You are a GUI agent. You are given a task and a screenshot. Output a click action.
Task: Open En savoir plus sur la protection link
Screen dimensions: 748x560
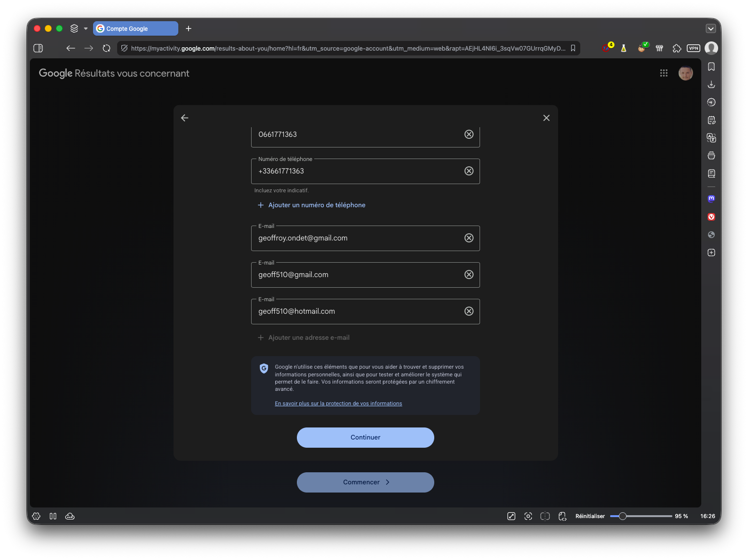338,404
